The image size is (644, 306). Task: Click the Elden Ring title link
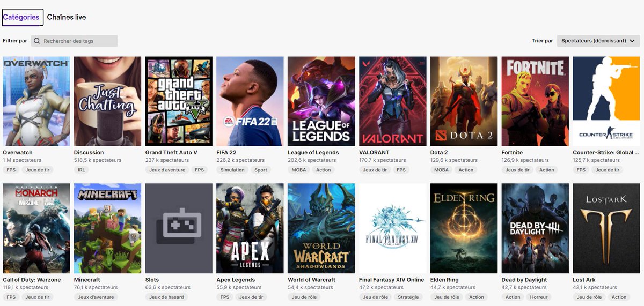point(444,280)
